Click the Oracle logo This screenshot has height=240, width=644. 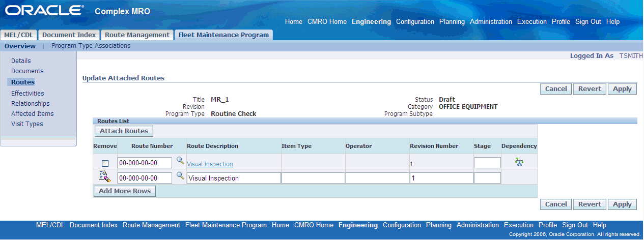44,11
